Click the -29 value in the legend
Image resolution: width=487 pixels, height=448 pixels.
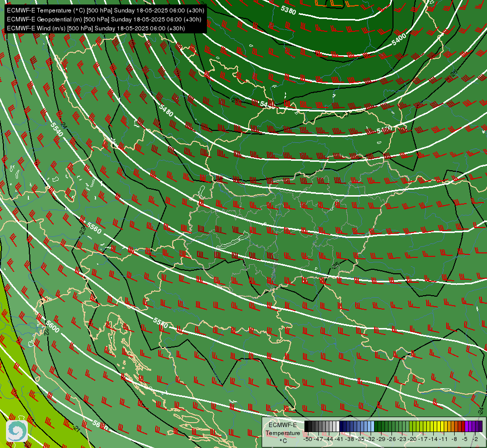(x=381, y=440)
